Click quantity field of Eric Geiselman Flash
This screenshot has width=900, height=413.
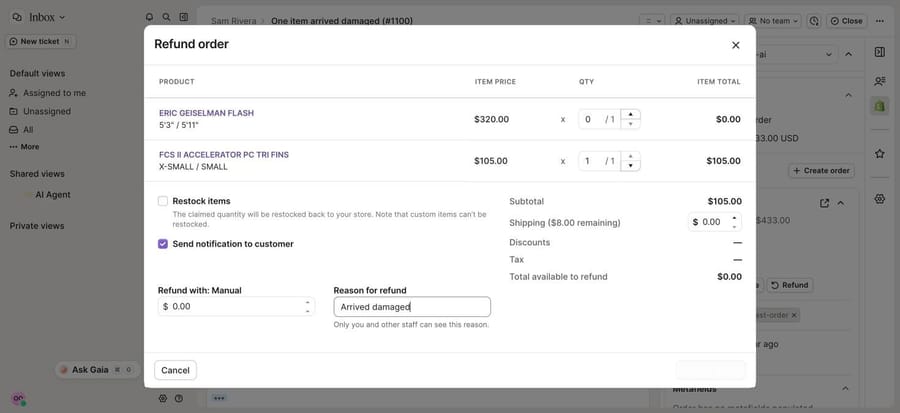pos(599,119)
